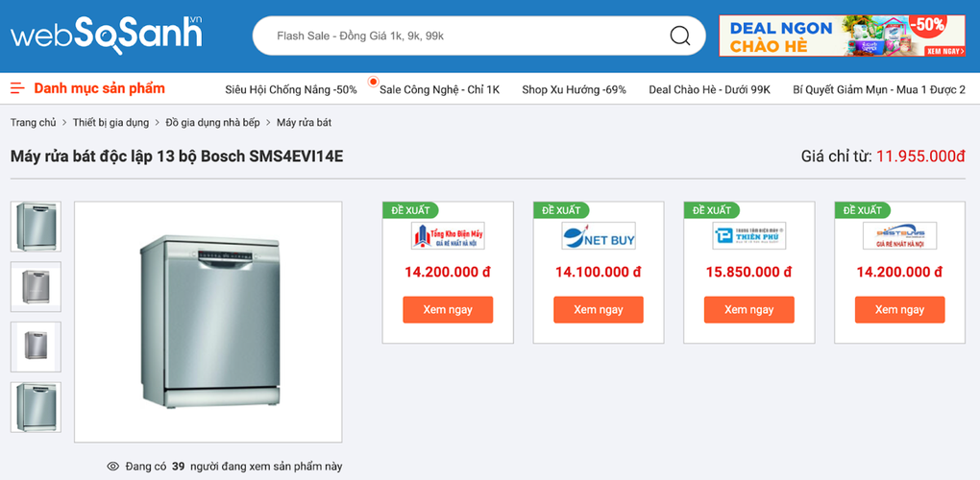The width and height of the screenshot is (980, 480).
Task: Click the magnifying glass search icon
Action: (680, 36)
